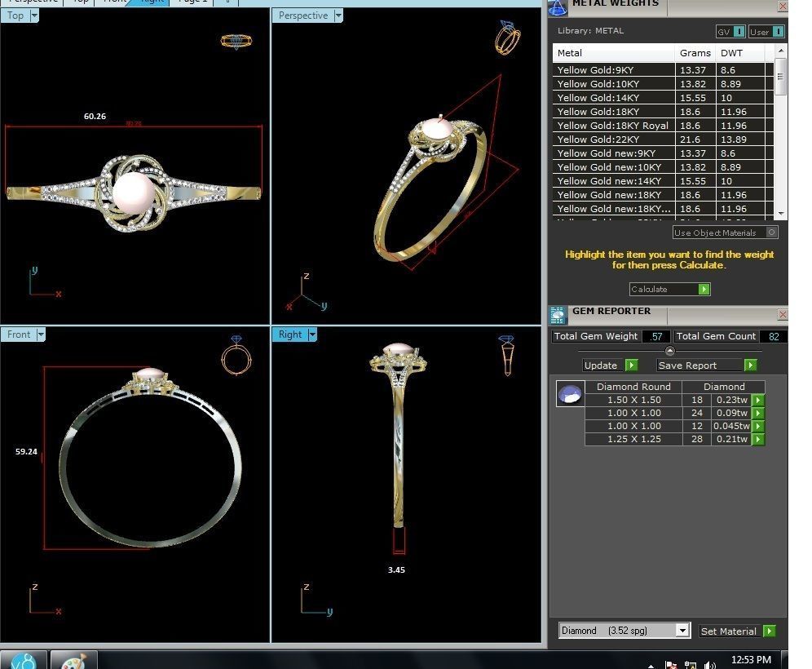
Task: Select Yellow Gold:14KY row
Action: (664, 98)
